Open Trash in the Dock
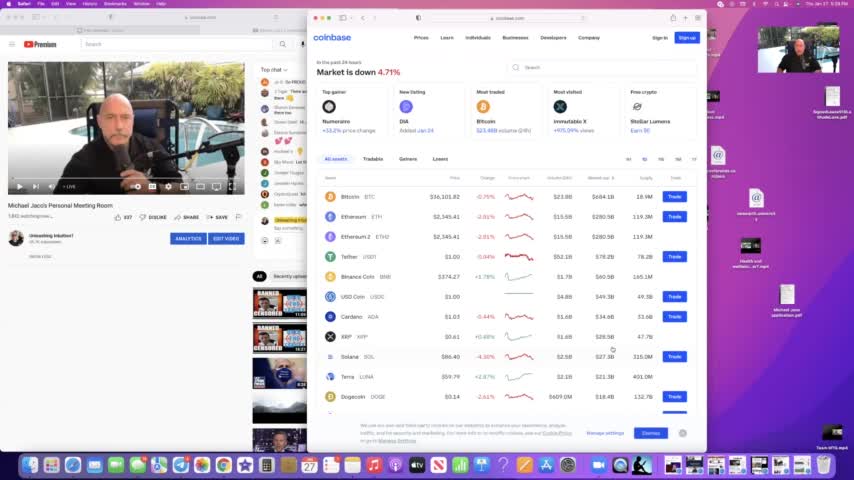Image resolution: width=854 pixels, height=480 pixels. coord(824,465)
